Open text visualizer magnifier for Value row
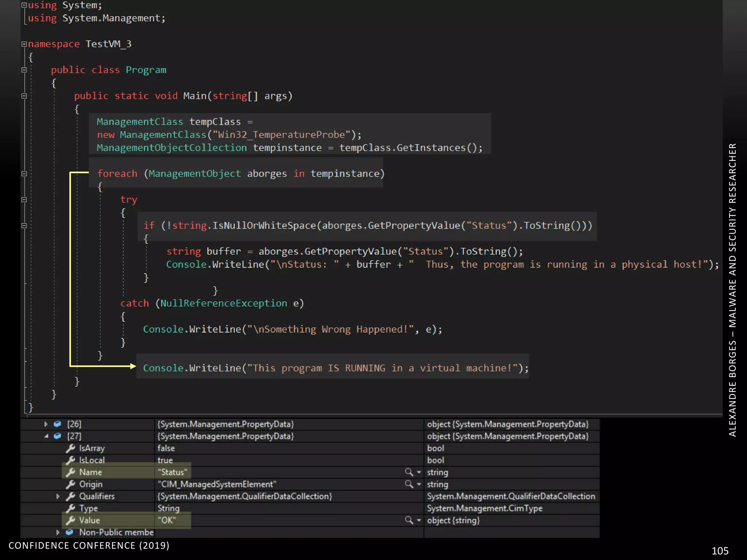Screen dimensions: 747x560 pyautogui.click(x=409, y=520)
